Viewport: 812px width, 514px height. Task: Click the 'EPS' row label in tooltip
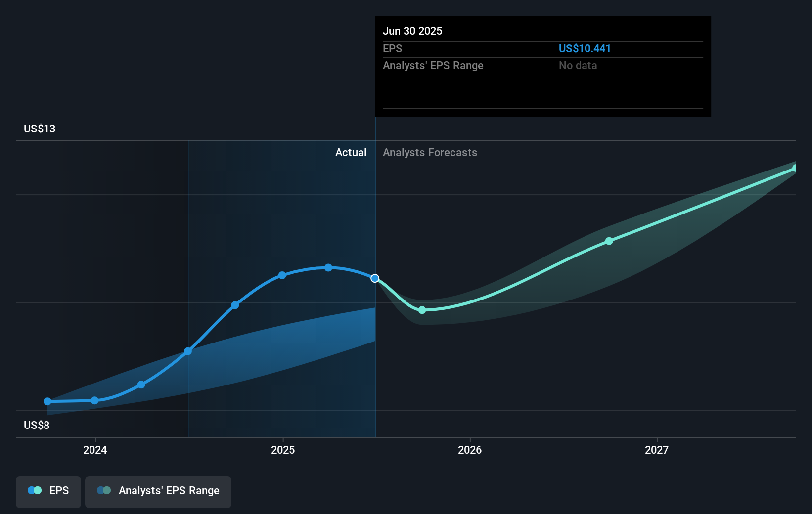(392, 48)
